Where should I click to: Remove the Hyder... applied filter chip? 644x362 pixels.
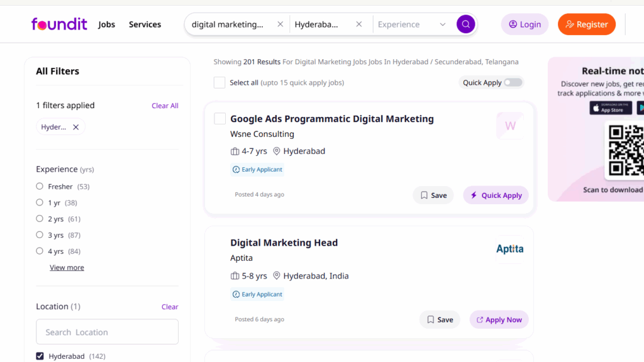[x=76, y=127]
